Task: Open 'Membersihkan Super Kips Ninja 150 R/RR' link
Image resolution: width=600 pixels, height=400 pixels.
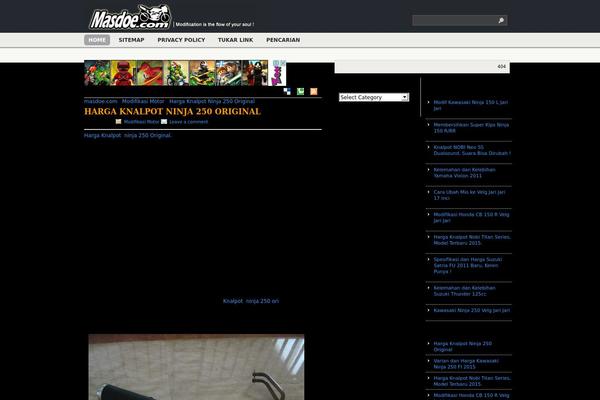Action: click(x=471, y=127)
